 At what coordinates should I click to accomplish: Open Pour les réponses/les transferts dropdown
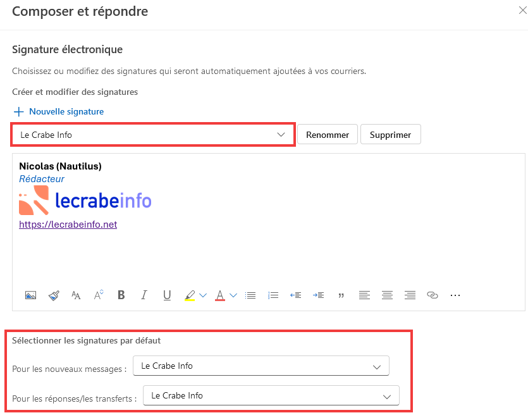271,395
